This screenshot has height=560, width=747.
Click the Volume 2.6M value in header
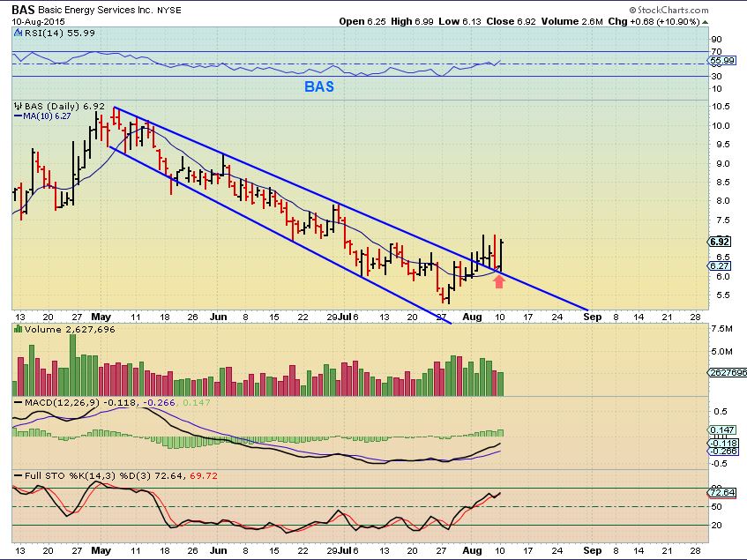click(572, 21)
